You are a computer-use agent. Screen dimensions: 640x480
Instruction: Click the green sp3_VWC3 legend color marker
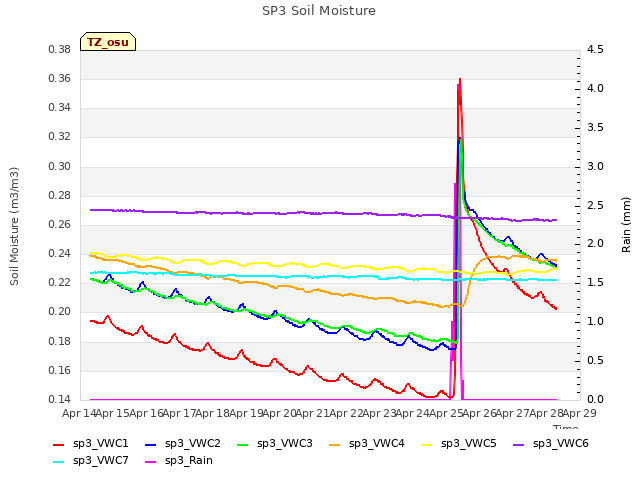coord(243,445)
